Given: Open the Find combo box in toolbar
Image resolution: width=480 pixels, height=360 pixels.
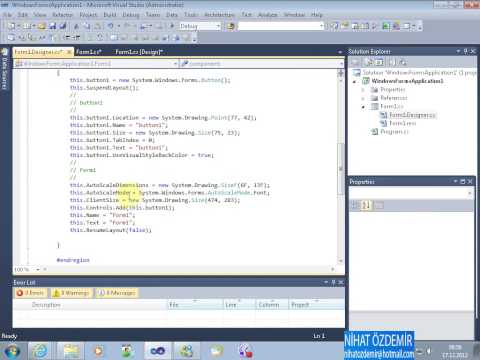Looking at the screenshot, I should 281,26.
